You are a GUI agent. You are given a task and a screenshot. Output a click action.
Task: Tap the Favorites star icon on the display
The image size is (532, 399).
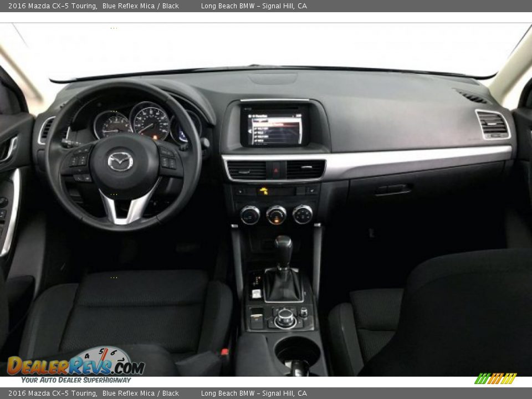pos(250,116)
